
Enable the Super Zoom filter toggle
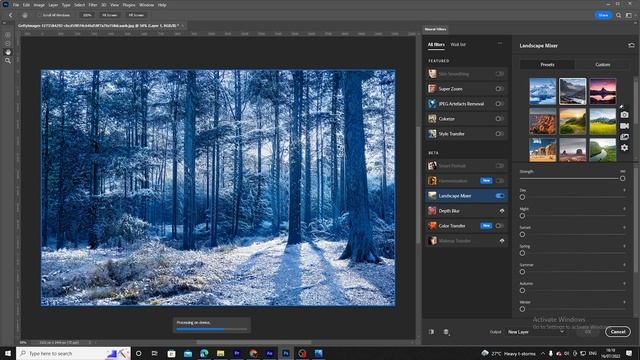[x=500, y=89]
